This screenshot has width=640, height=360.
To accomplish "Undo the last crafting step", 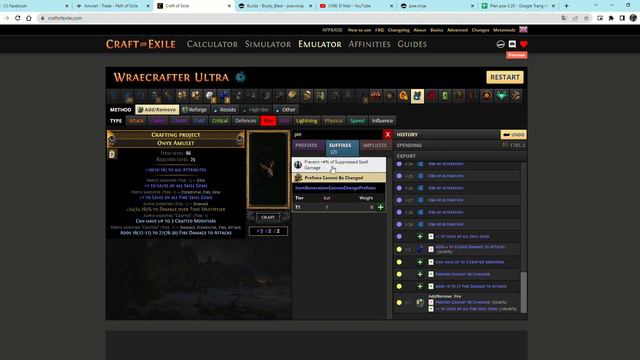I will pyautogui.click(x=513, y=134).
